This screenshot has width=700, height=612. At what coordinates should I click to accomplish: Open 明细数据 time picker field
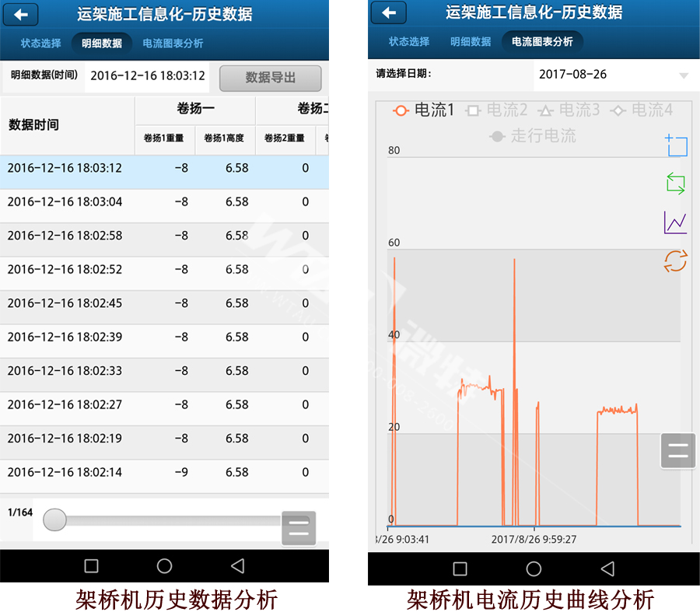pos(147,76)
